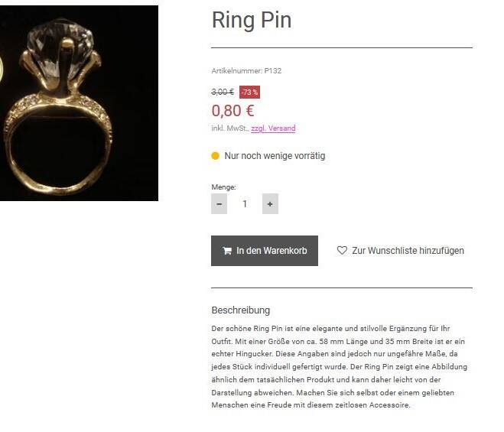Click the inkl. MwSt. tax note
The image size is (504, 432).
(229, 128)
